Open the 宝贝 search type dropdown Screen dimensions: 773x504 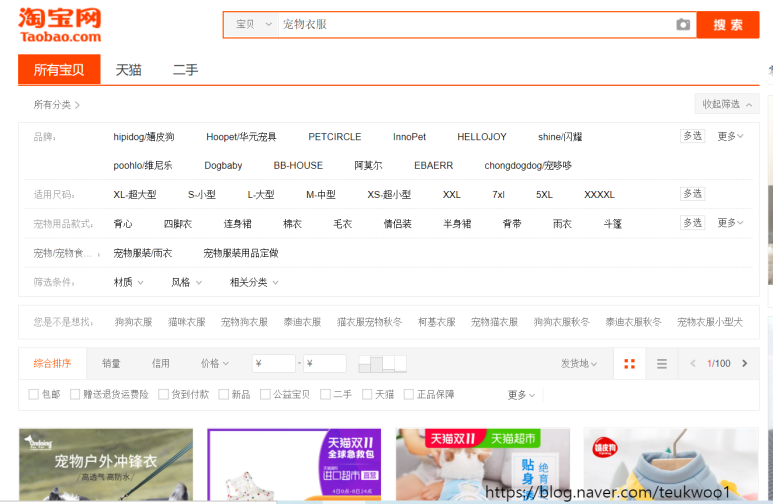coord(253,24)
